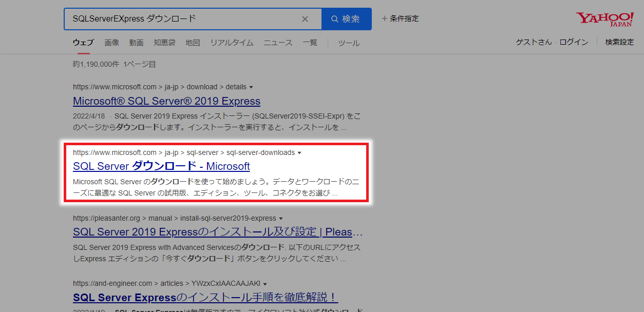Image resolution: width=644 pixels, height=312 pixels.
Task: Switch to the 動画 tab
Action: click(x=136, y=43)
